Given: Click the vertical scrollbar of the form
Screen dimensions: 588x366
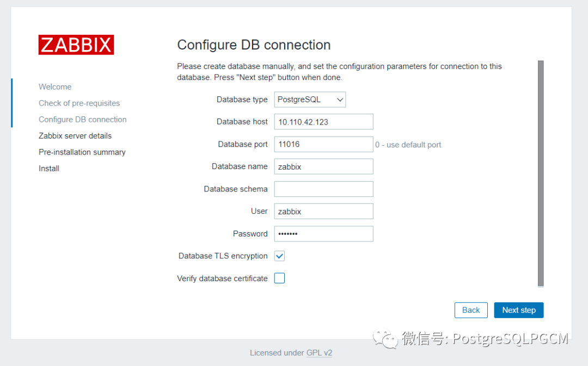Looking at the screenshot, I should coord(541,173).
